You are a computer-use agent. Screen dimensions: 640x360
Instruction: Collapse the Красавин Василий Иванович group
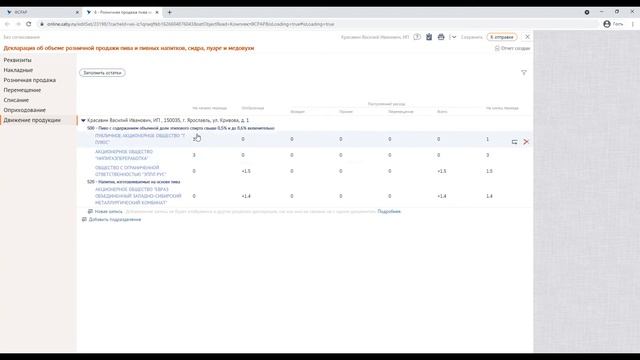(83, 120)
